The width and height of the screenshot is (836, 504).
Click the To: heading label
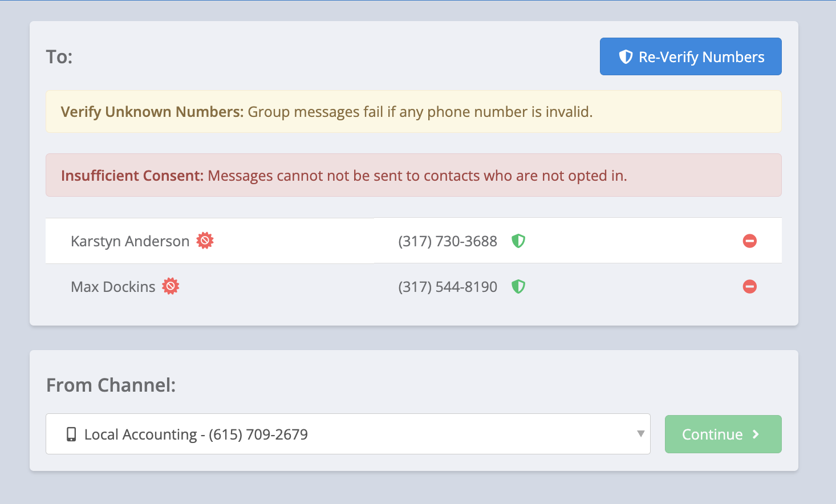coord(59,57)
